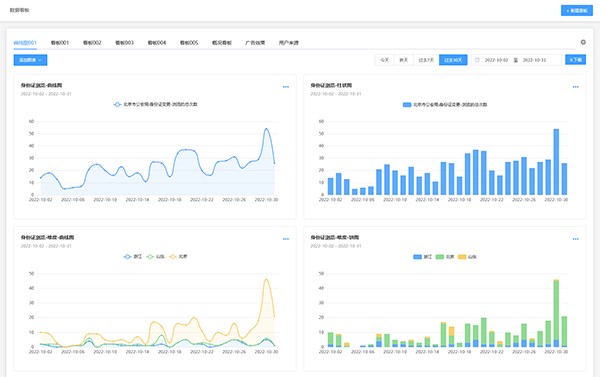Toggle 浙江 series in stacked bar chart legend
This screenshot has width=600, height=377.
click(422, 257)
